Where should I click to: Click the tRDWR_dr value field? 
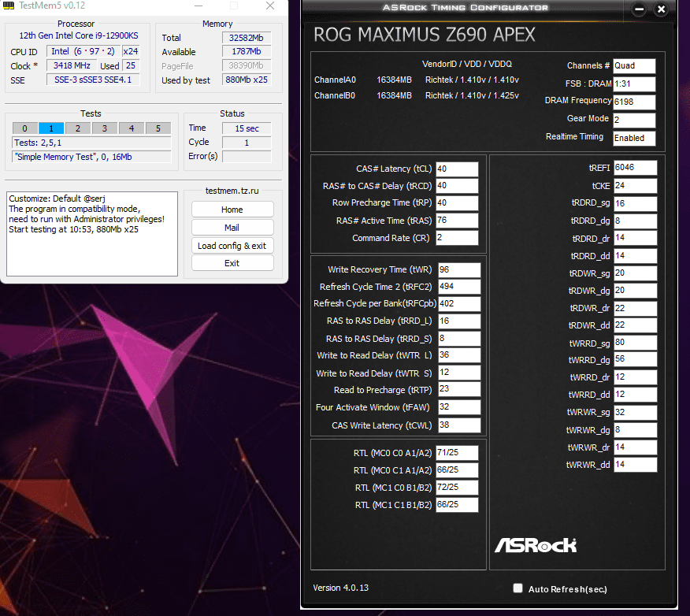click(x=636, y=308)
